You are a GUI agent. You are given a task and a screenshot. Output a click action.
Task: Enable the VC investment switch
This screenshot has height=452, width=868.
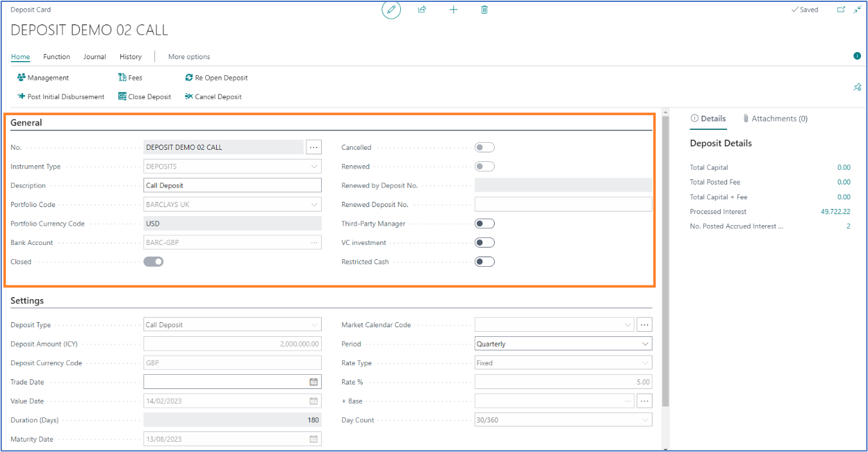(485, 242)
